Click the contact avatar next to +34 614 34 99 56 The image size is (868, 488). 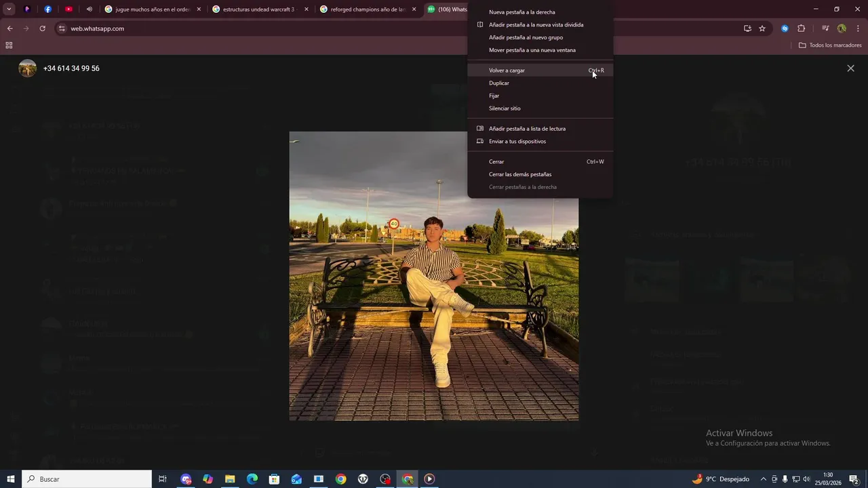pyautogui.click(x=27, y=68)
